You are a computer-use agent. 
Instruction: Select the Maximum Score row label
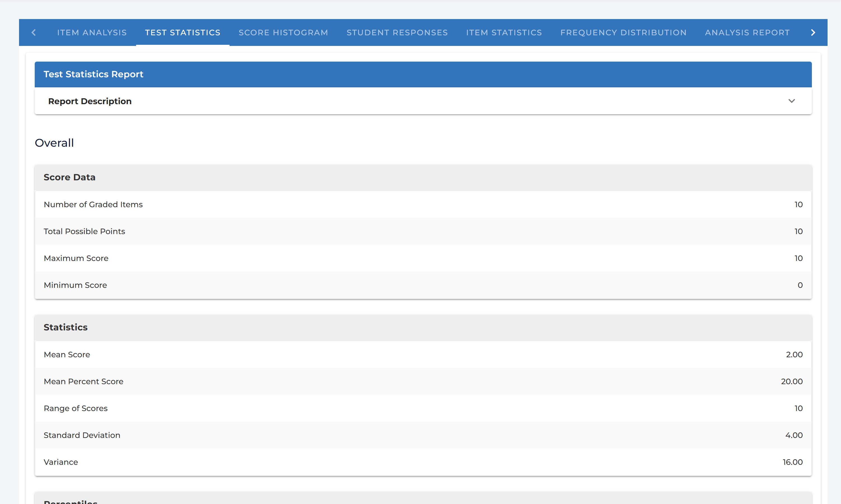pyautogui.click(x=76, y=258)
